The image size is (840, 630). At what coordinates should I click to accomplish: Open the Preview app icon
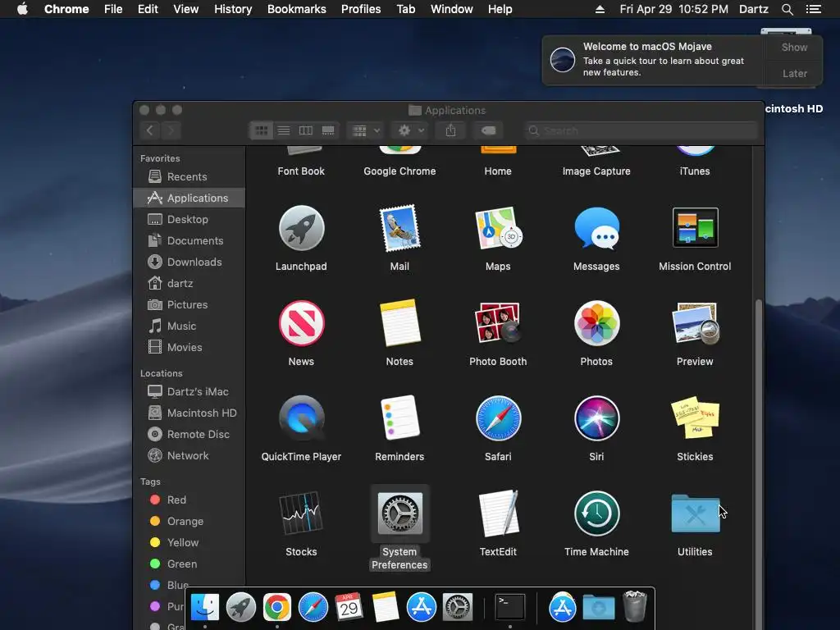[x=695, y=323]
